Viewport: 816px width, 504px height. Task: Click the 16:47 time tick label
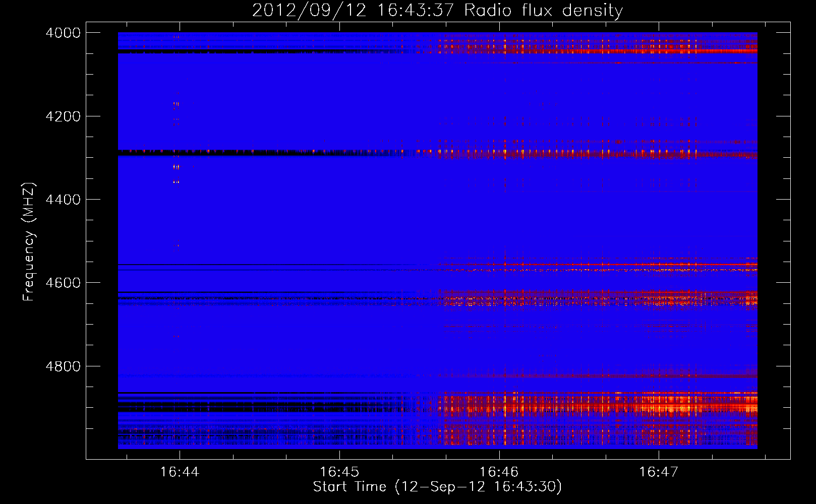point(659,472)
